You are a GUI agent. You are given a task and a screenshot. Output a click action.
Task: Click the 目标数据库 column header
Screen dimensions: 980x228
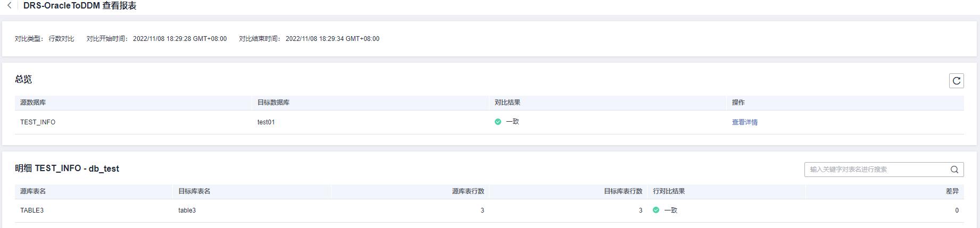273,103
